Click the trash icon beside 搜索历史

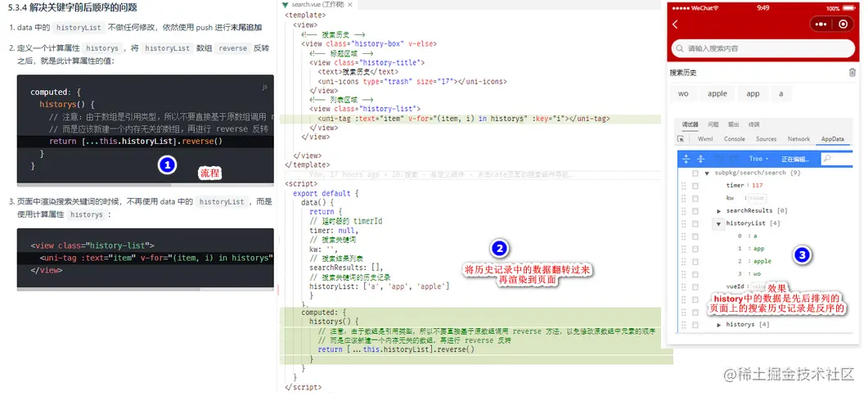point(852,73)
